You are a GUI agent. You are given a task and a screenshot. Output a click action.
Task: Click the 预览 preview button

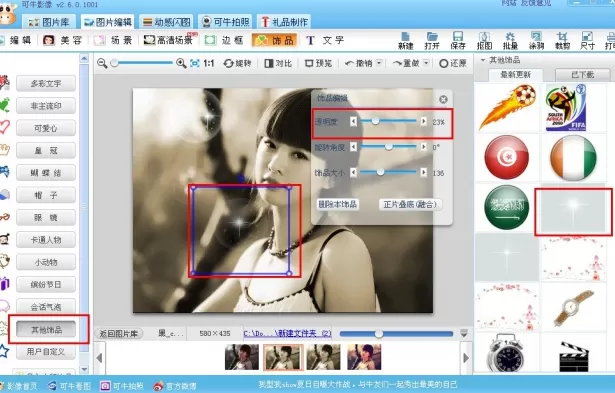click(x=318, y=63)
